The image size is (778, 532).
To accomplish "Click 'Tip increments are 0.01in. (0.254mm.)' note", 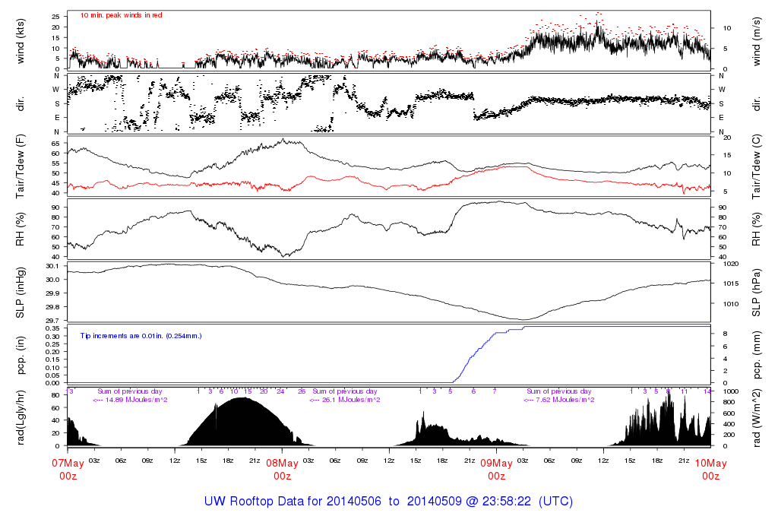I will pyautogui.click(x=141, y=336).
